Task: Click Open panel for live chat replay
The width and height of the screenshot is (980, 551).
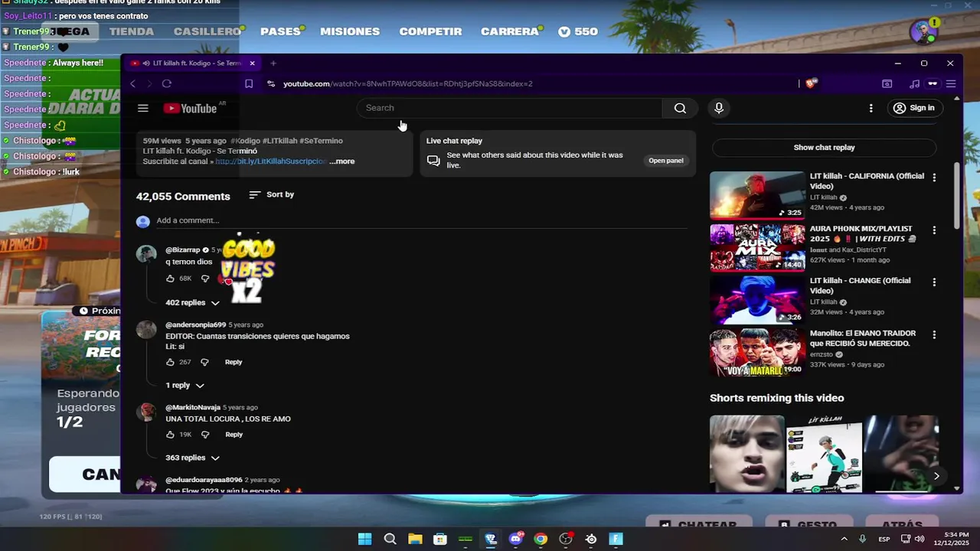Action: click(x=665, y=161)
